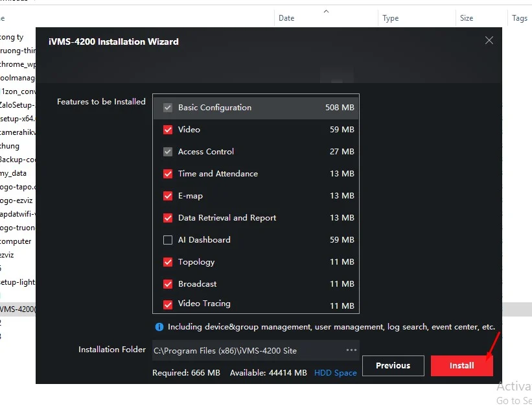This screenshot has width=532, height=408.
Task: Select 'ZaloSetup' file in explorer
Action: pos(17,105)
